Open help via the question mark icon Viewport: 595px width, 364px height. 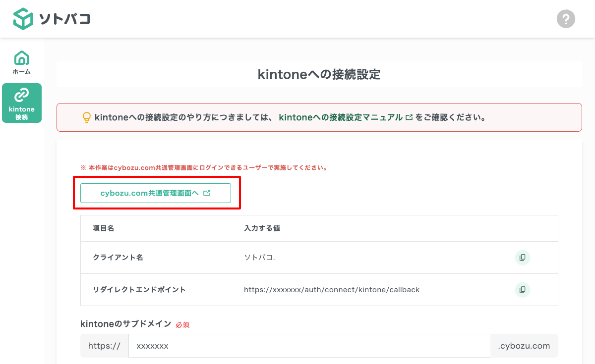(x=566, y=19)
